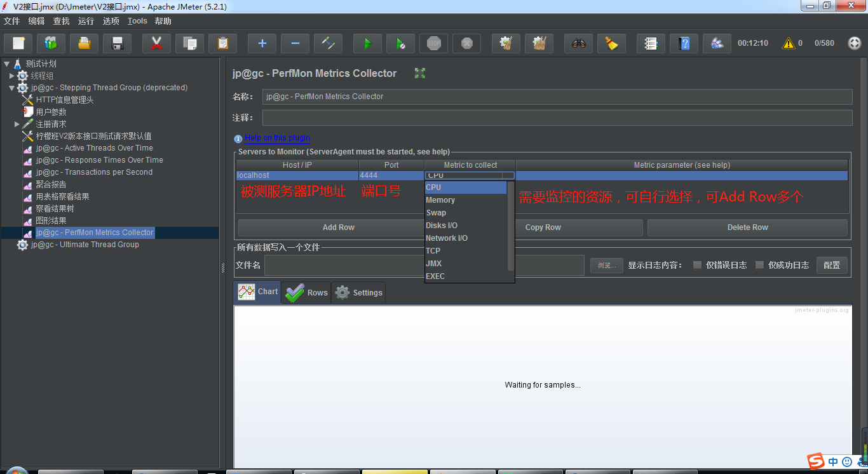
Task: Click the Clear results broom icon
Action: [506, 43]
